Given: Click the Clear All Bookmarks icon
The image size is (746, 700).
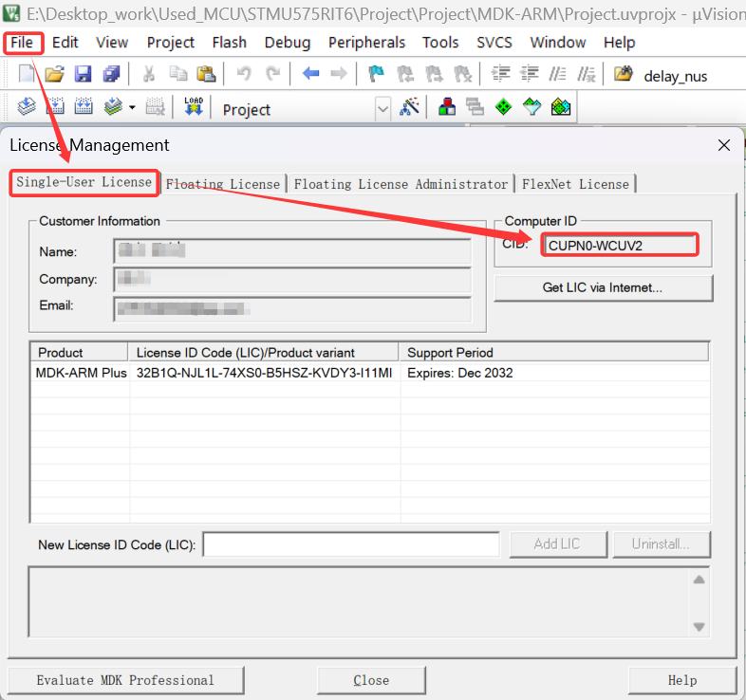Looking at the screenshot, I should pyautogui.click(x=462, y=74).
